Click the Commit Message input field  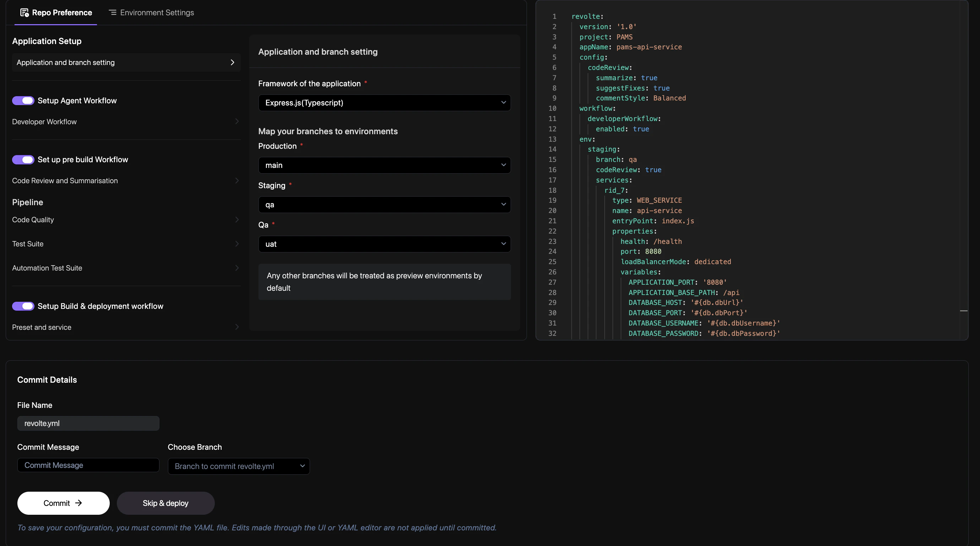pos(88,465)
